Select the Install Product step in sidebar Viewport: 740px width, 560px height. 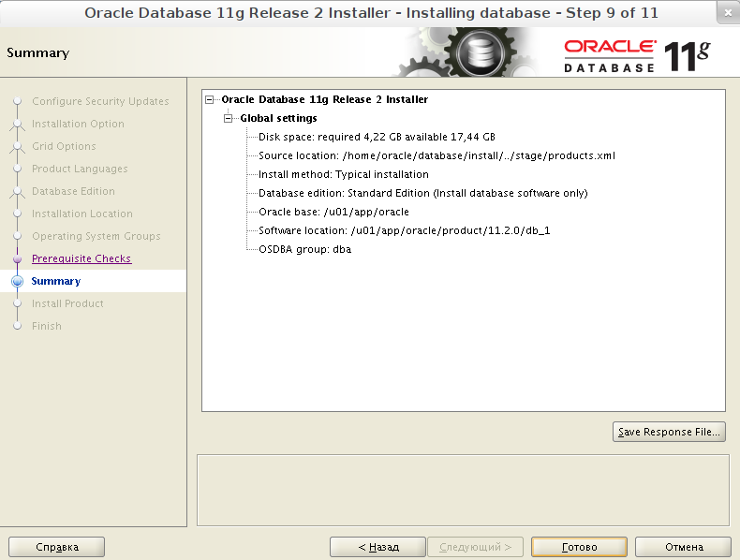[x=67, y=303]
